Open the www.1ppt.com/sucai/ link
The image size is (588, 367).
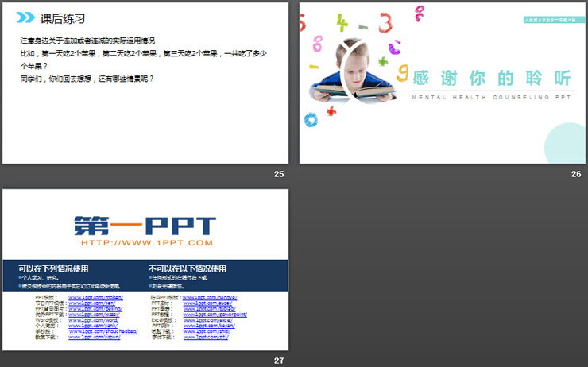[x=207, y=303]
